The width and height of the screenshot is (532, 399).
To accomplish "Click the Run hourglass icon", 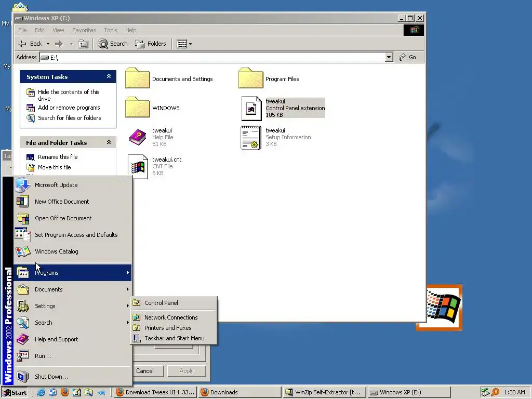I will tap(23, 356).
